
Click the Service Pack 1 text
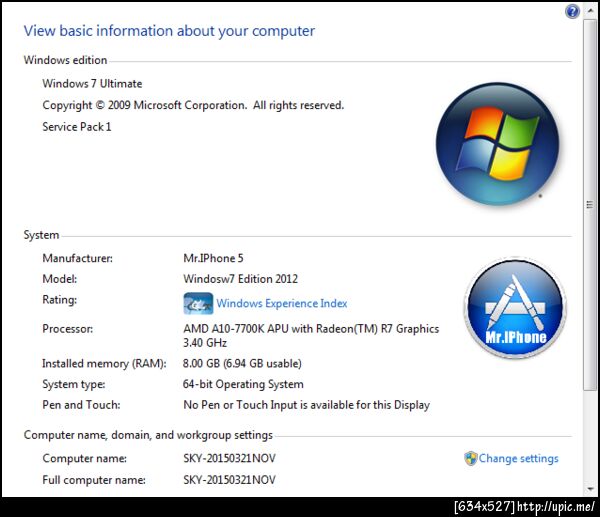77,127
